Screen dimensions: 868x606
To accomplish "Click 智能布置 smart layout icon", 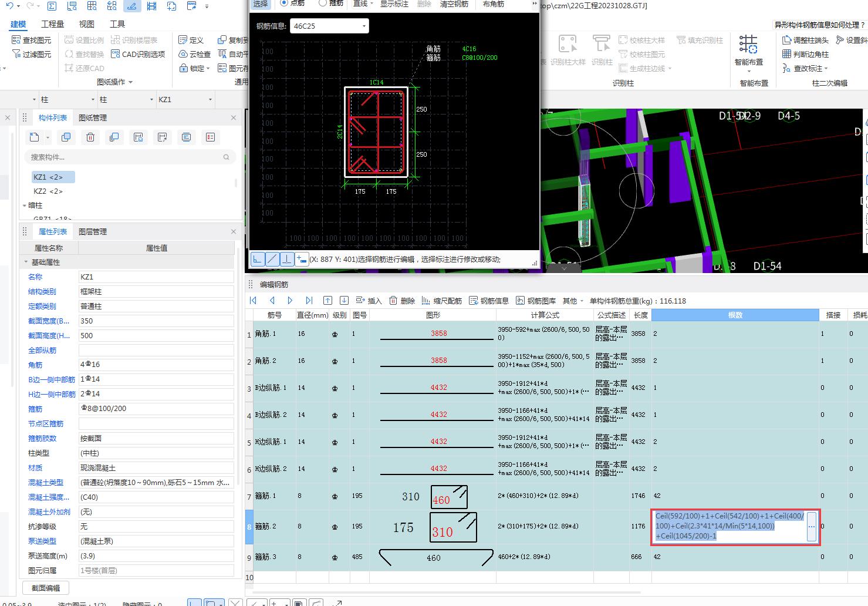I will (748, 45).
